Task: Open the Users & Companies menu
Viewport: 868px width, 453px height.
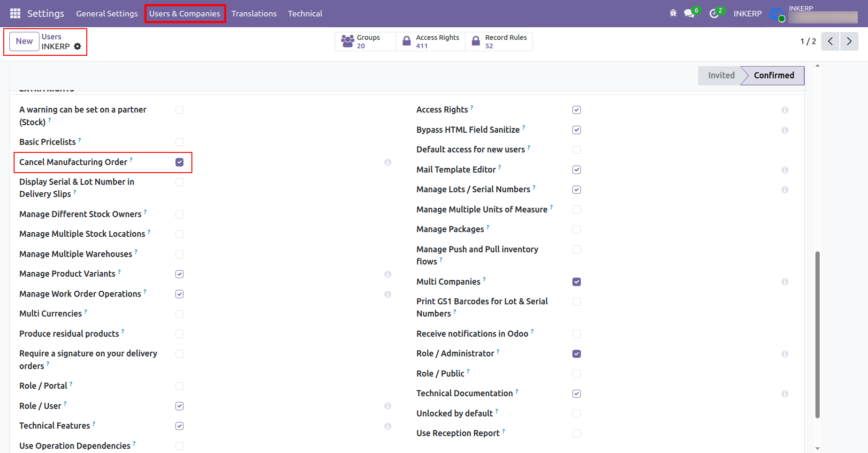Action: [x=185, y=14]
